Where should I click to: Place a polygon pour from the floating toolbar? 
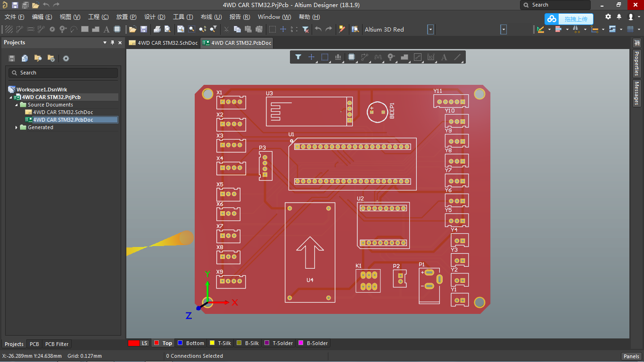(x=405, y=57)
